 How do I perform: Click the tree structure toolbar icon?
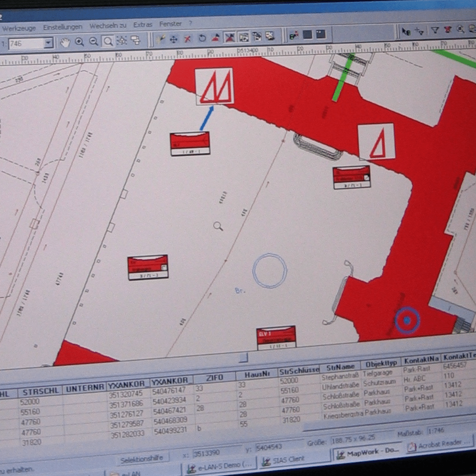pos(257,37)
